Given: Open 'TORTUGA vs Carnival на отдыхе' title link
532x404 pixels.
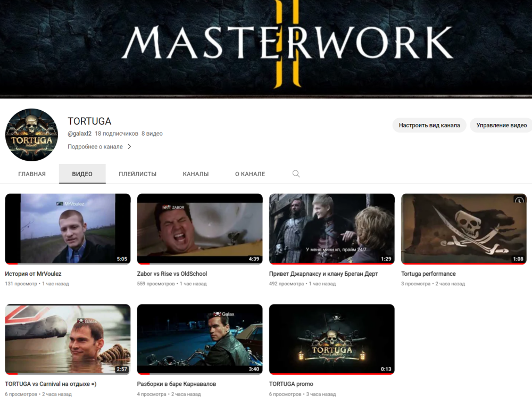Looking at the screenshot, I should (x=51, y=384).
